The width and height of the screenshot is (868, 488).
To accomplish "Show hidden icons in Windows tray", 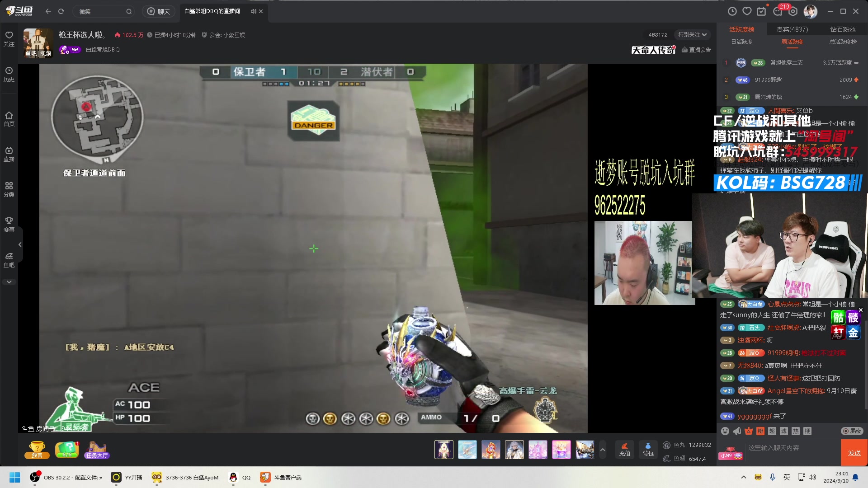I will (744, 477).
